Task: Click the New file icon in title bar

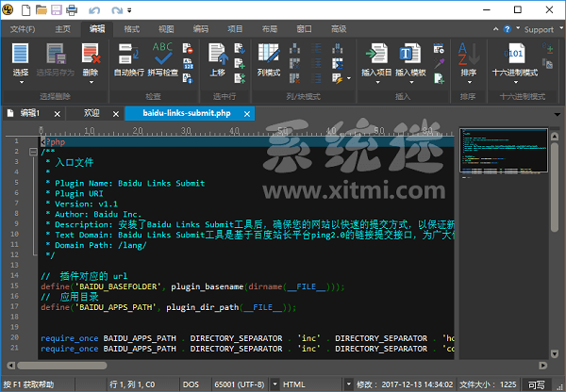Action: [25, 9]
